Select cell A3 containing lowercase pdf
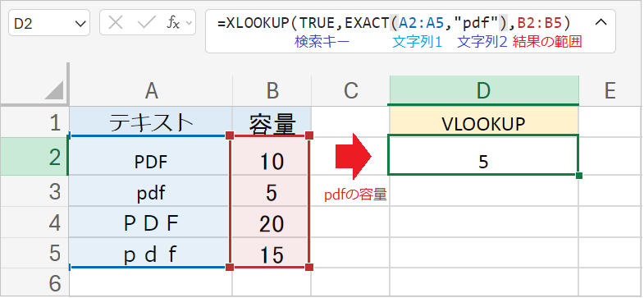The width and height of the screenshot is (644, 298). click(x=151, y=191)
